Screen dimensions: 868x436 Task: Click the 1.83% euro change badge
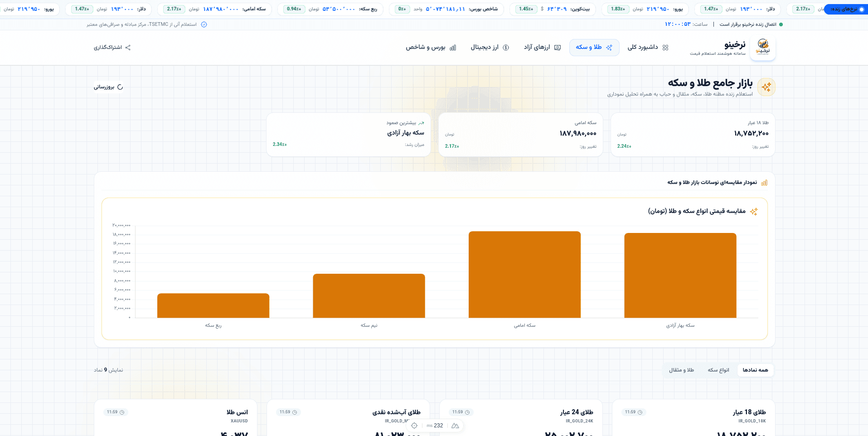(618, 9)
